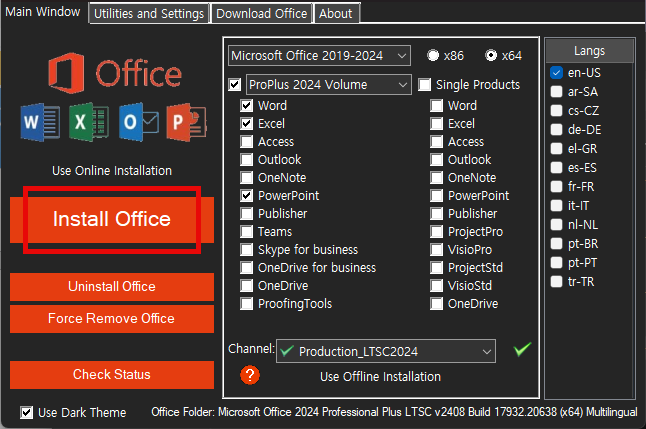Click the Office logo
This screenshot has width=646, height=429.
coord(115,73)
